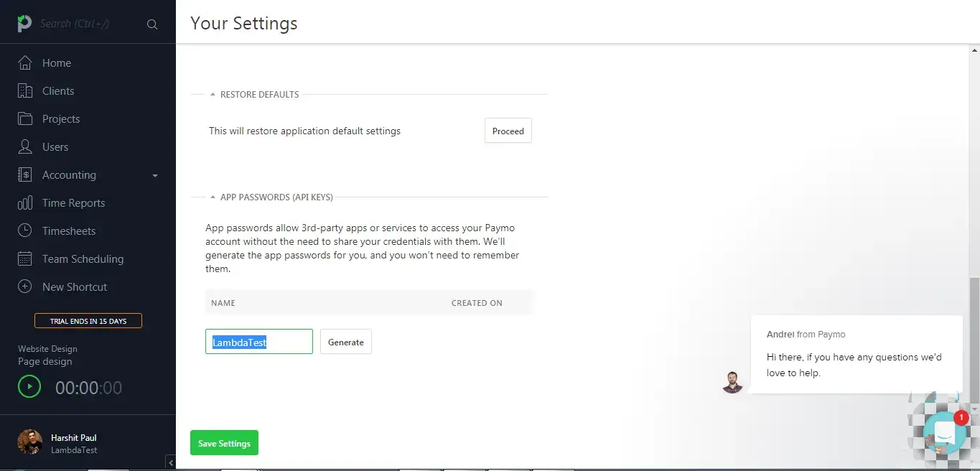
Task: Click the Projects folder icon
Action: pos(24,118)
